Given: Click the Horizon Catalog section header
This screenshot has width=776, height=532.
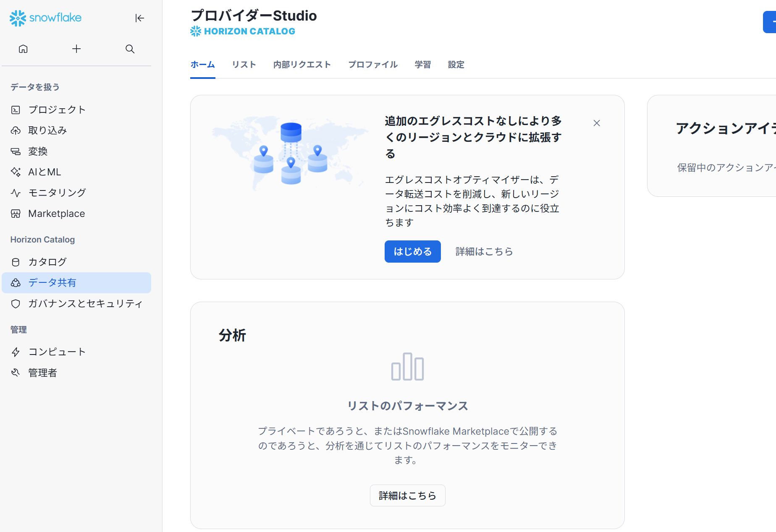Looking at the screenshot, I should (42, 240).
